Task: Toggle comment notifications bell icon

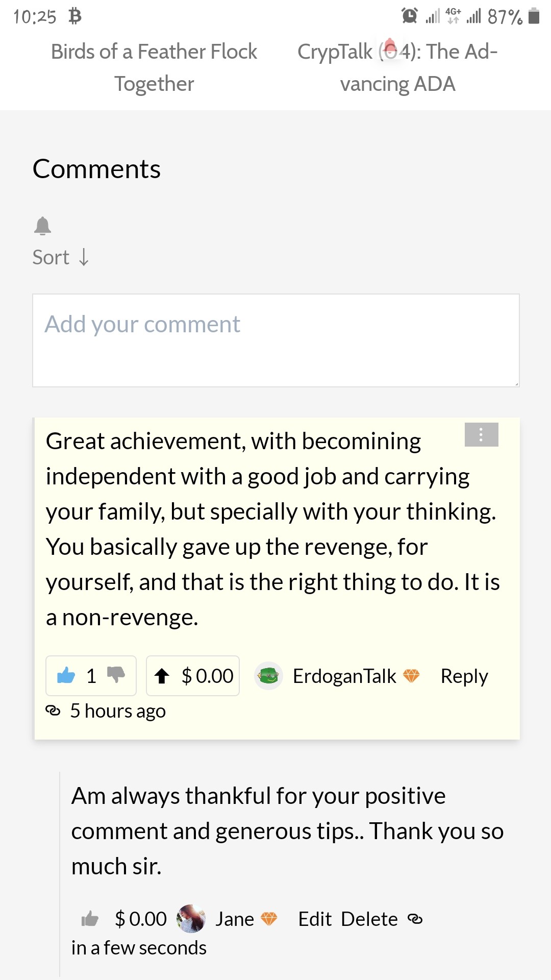Action: 42,226
